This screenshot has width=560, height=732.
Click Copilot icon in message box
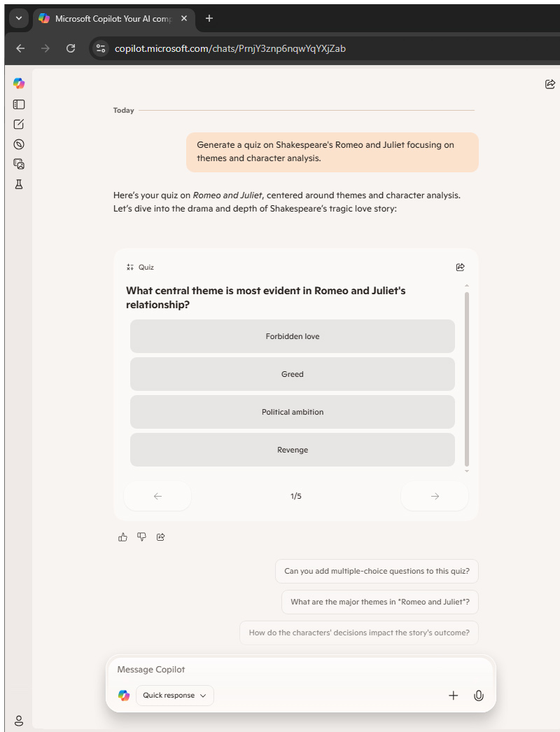coord(124,696)
